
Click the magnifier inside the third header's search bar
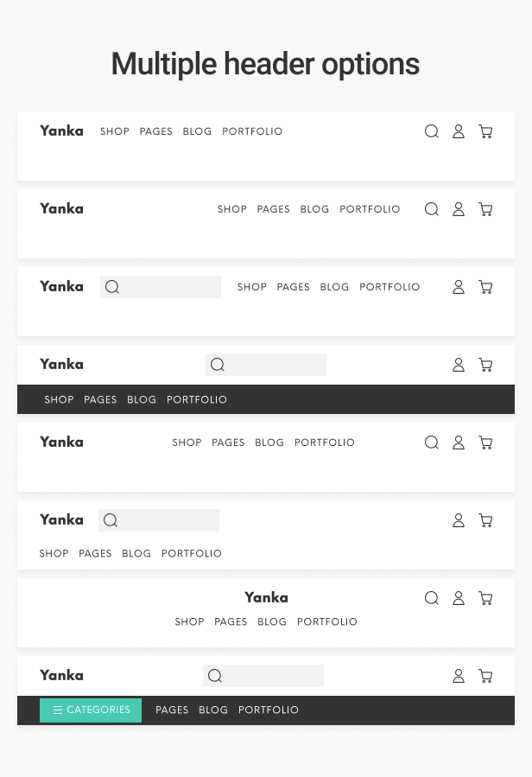[x=112, y=287]
